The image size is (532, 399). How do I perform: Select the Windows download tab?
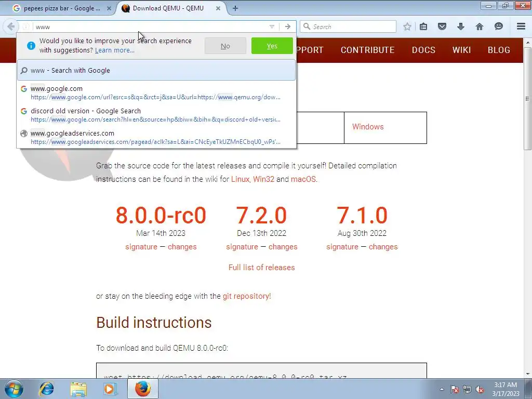point(368,127)
